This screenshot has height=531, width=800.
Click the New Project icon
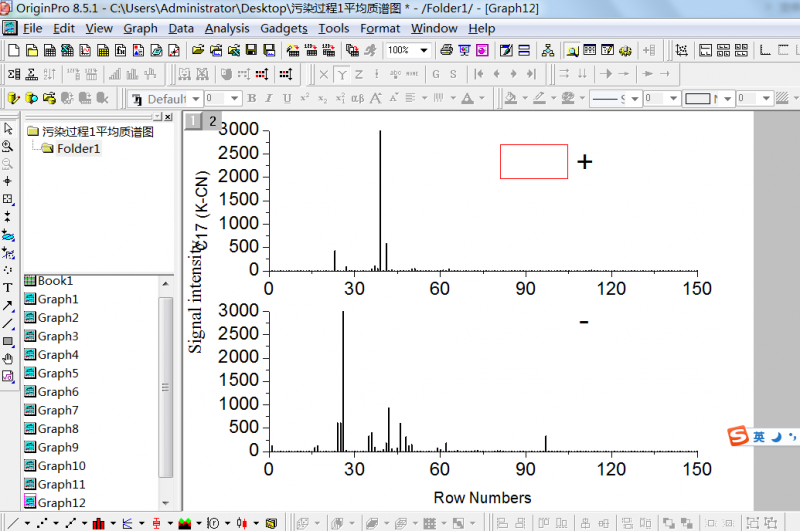14,50
